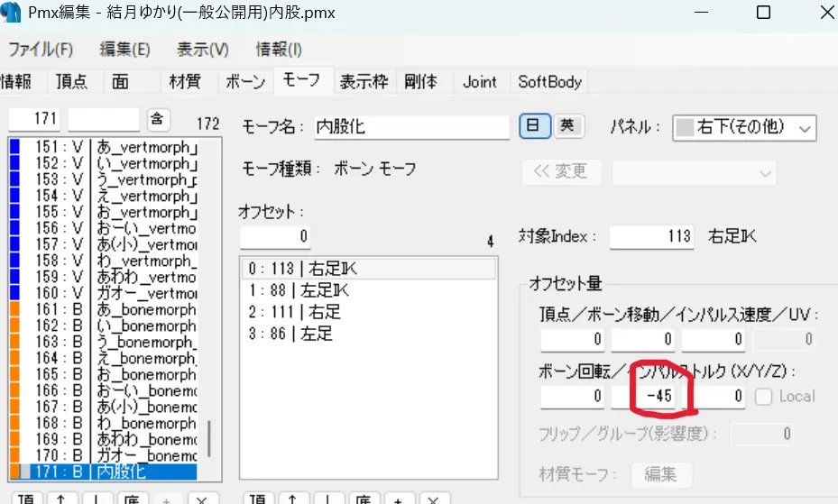Open the パネル dropdown 右下(その他)
The height and width of the screenshot is (504, 838).
click(744, 128)
